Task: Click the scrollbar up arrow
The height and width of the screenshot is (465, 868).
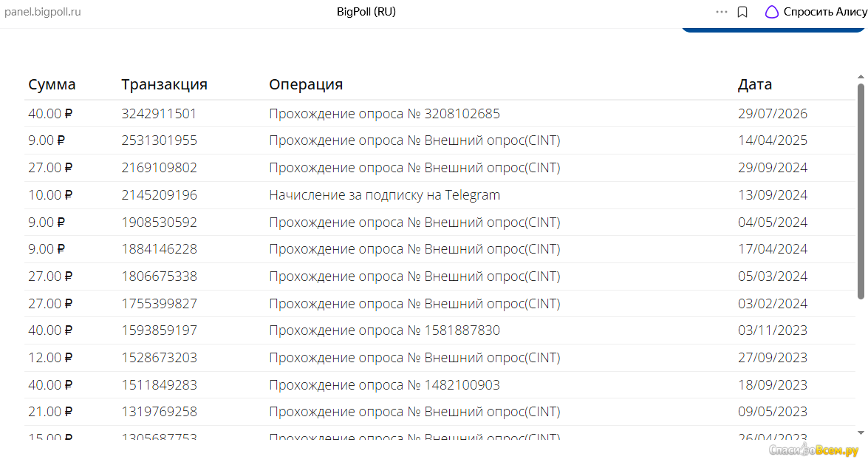Action: tap(861, 77)
